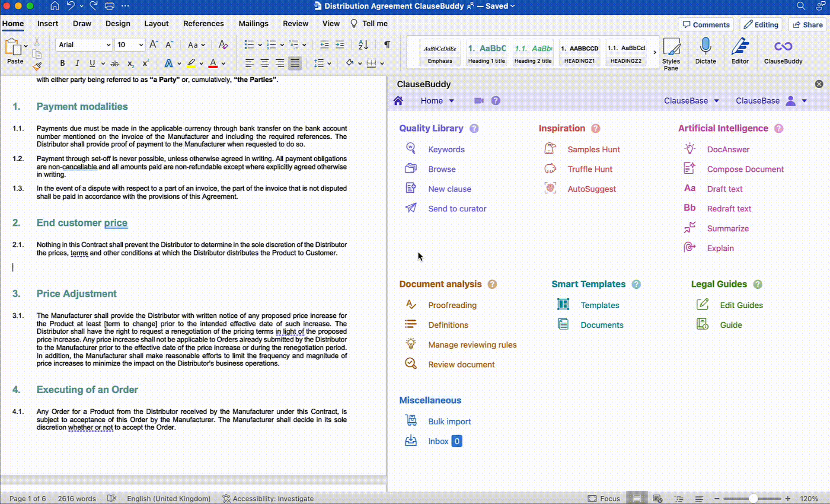
Task: Switch to the Insert tab
Action: 48,24
